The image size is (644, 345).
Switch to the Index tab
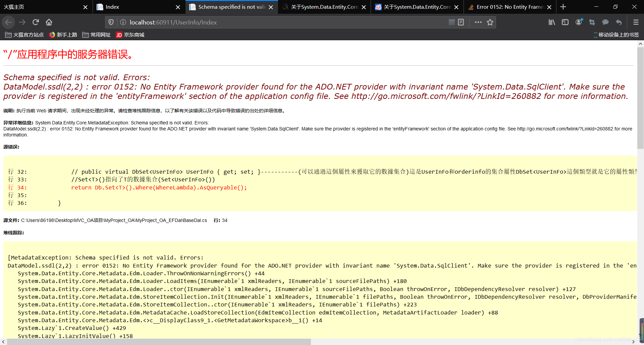(139, 7)
